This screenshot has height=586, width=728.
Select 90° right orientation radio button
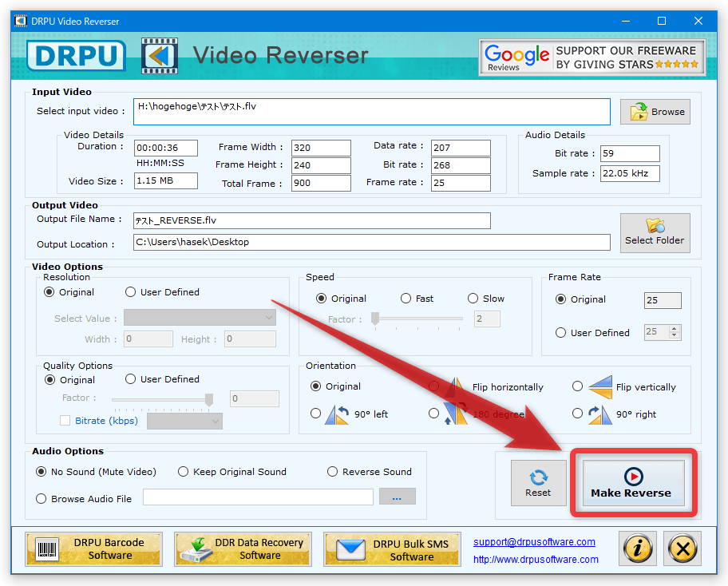tap(578, 414)
